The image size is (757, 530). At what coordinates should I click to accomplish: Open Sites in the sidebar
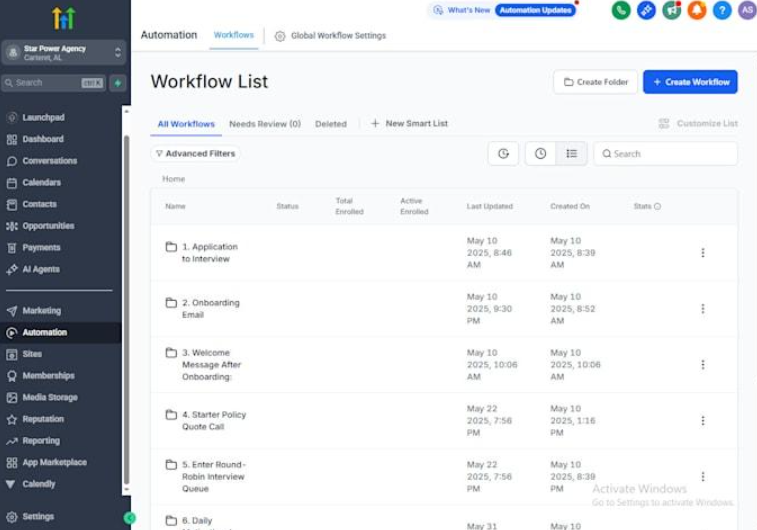pos(32,354)
